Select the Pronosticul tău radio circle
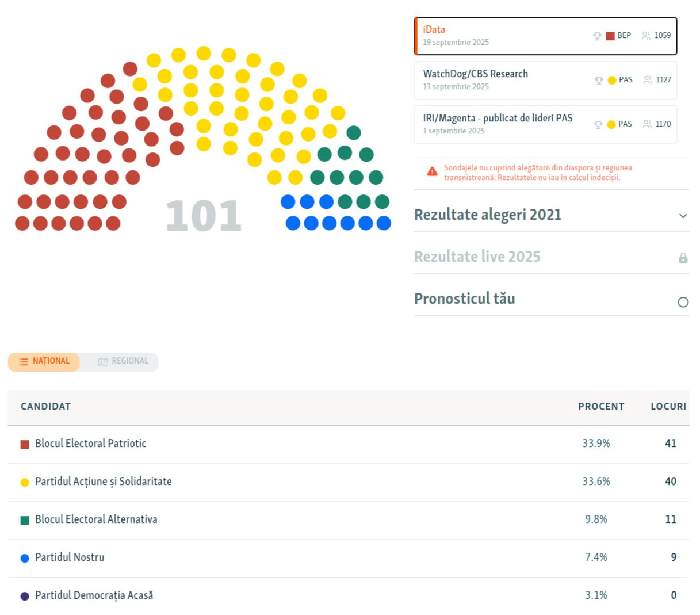Viewport: 700px width, 615px height. coord(683,302)
